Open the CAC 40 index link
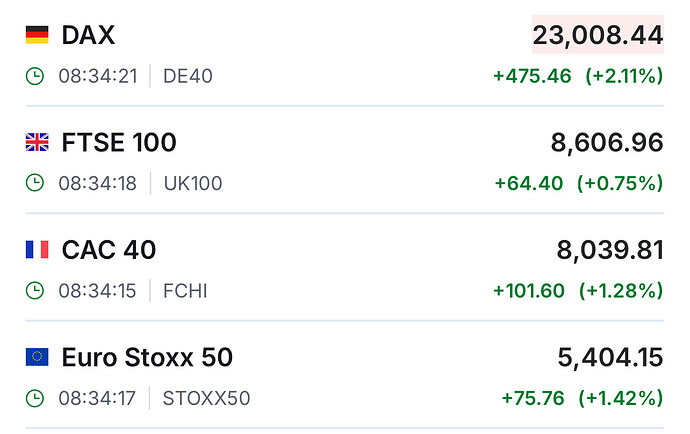This screenshot has height=434, width=690. 108,250
